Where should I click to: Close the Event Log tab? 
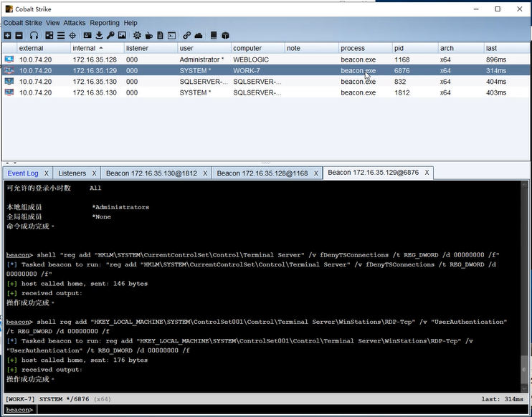(47, 173)
